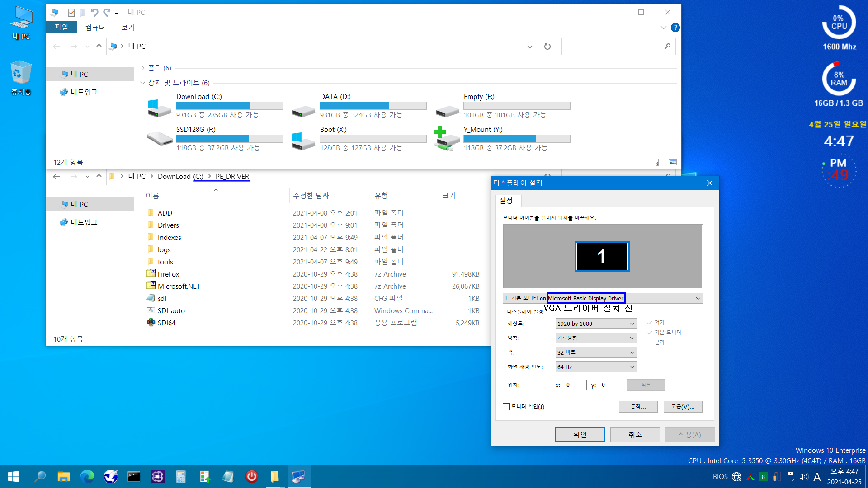Click the DownLoad (C:) breadcrumb
Viewport: 868px width, 488px height.
[x=180, y=177]
